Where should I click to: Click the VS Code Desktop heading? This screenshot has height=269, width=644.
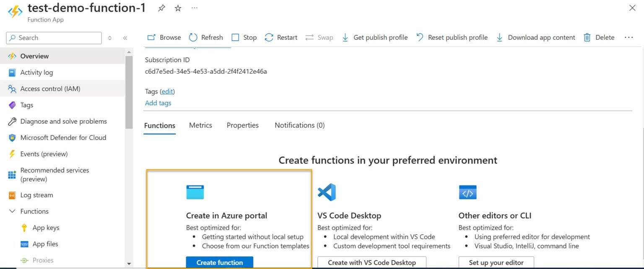pyautogui.click(x=349, y=216)
